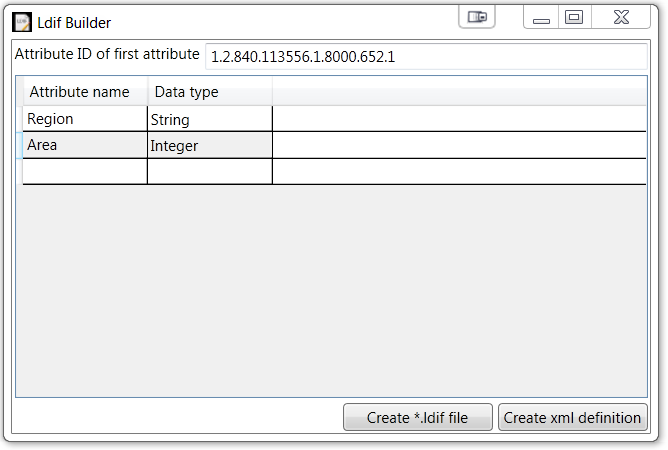Click the empty third-column cell in Area row
The image size is (668, 450).
459,145
